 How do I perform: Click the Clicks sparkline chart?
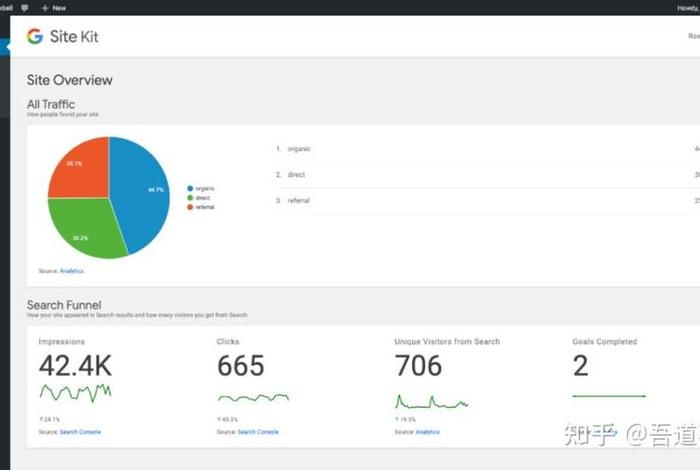click(253, 397)
